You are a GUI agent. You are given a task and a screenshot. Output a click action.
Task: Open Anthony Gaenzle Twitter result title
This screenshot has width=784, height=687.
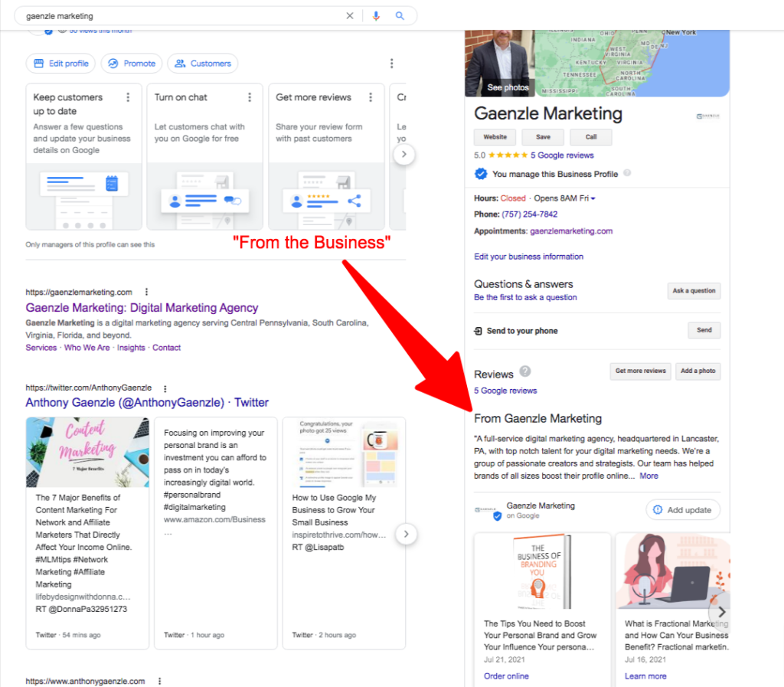147,403
